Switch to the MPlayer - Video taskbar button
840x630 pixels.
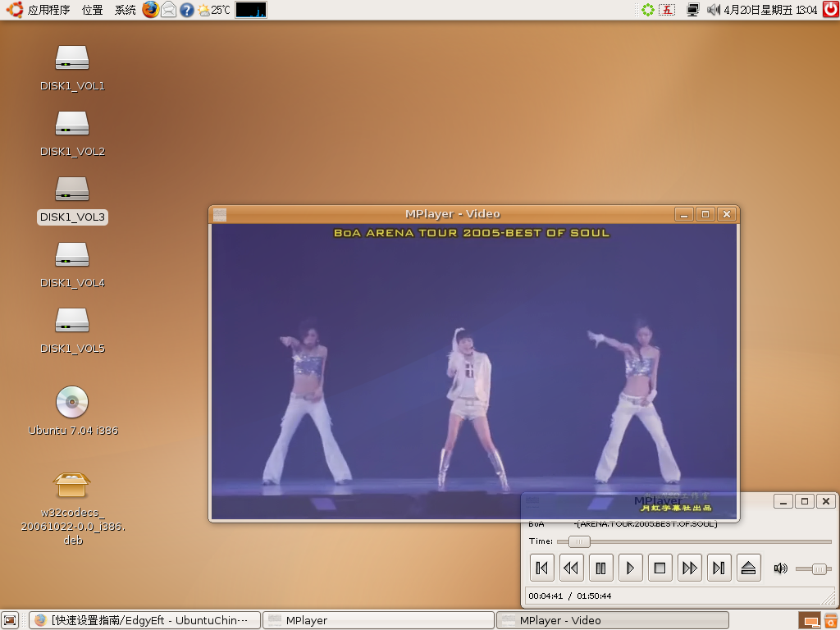[x=612, y=620]
